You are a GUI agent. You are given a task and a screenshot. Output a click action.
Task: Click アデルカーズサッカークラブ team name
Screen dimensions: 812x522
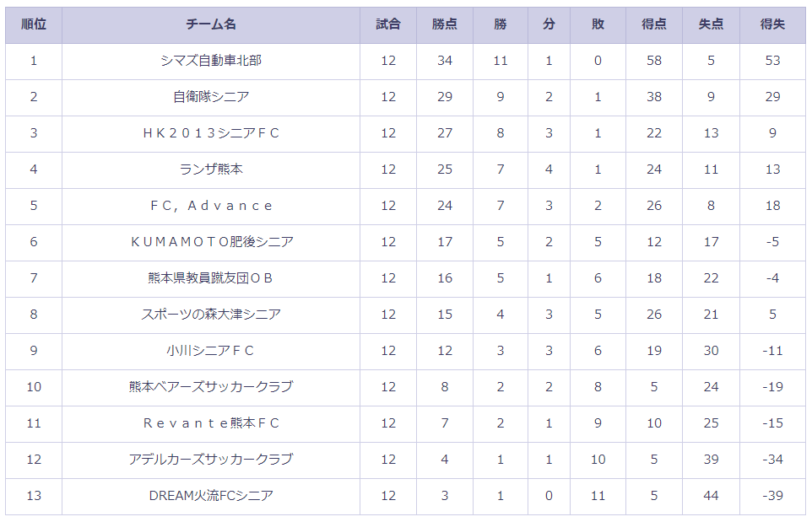(x=211, y=460)
